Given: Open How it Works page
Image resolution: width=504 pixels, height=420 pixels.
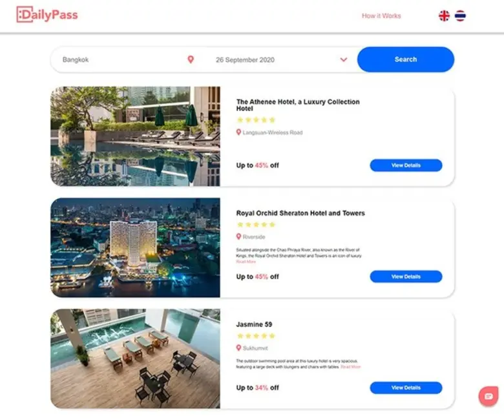Looking at the screenshot, I should pyautogui.click(x=381, y=16).
